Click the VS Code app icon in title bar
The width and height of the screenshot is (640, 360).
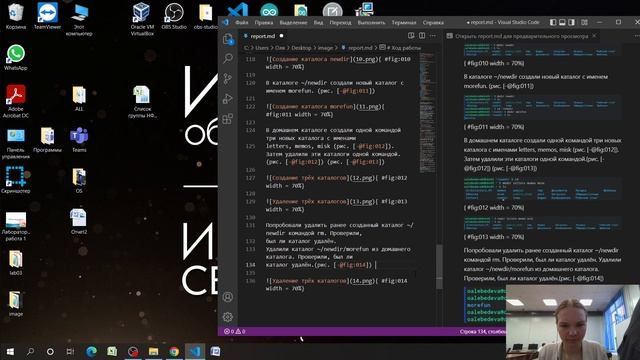(x=225, y=22)
